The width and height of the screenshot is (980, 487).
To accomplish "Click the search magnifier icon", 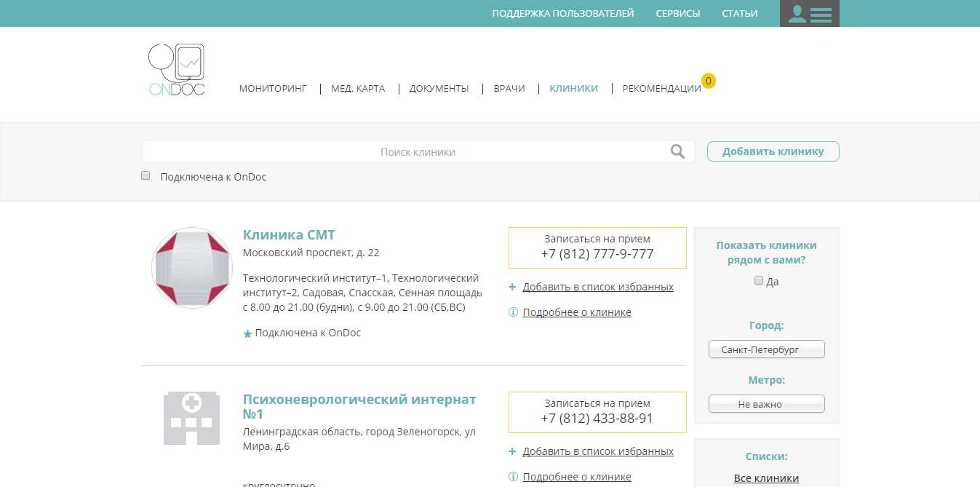I will click(677, 151).
